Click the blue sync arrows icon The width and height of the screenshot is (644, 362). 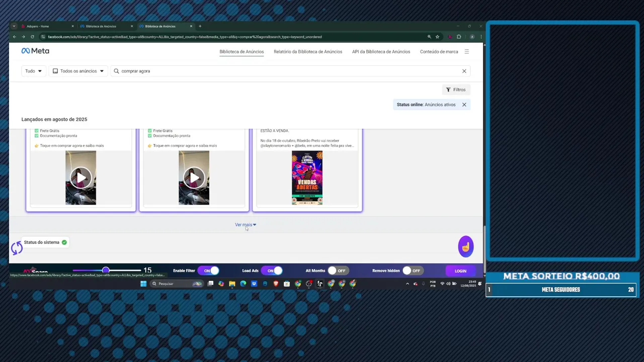point(17,247)
